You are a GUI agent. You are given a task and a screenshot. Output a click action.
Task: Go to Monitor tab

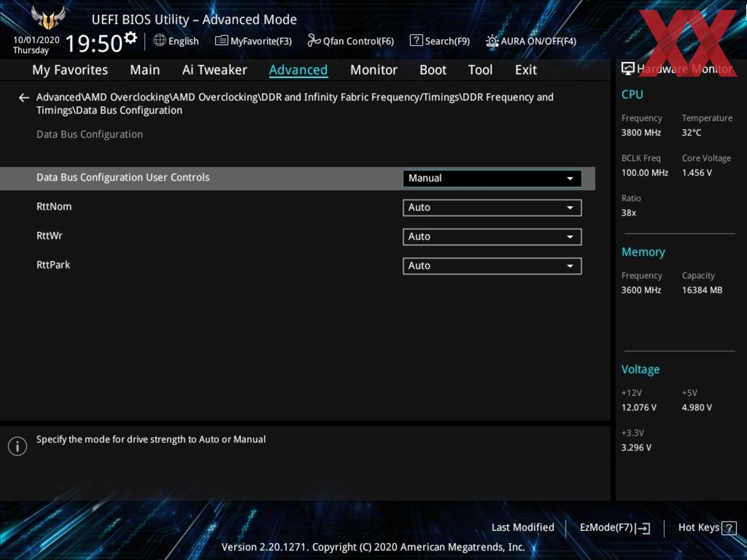coord(374,70)
